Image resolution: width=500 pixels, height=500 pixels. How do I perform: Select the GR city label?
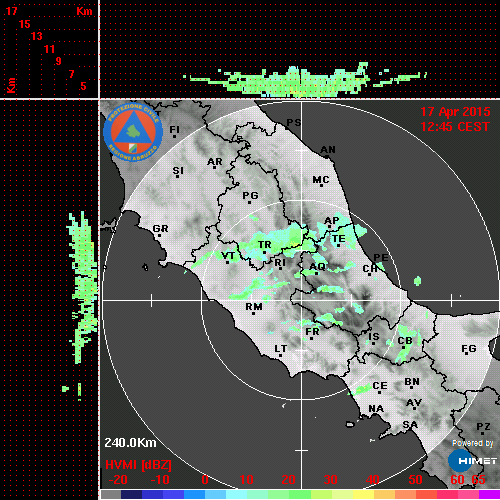click(x=160, y=229)
